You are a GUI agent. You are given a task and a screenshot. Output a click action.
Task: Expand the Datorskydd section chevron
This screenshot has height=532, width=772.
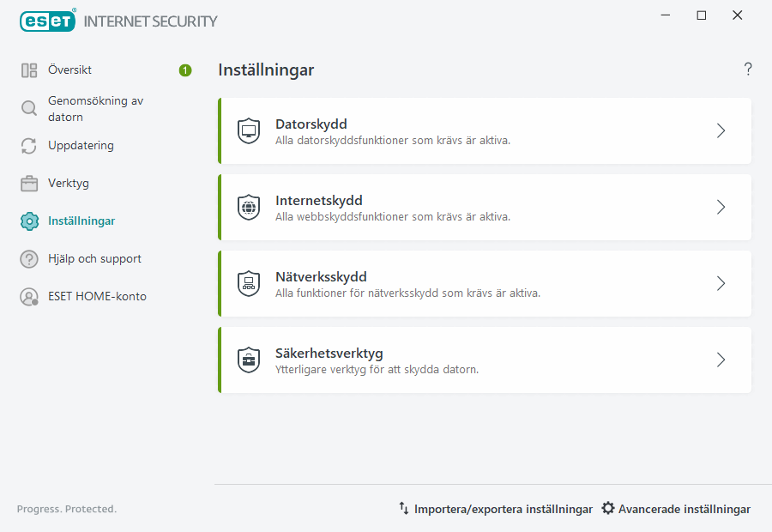721,130
